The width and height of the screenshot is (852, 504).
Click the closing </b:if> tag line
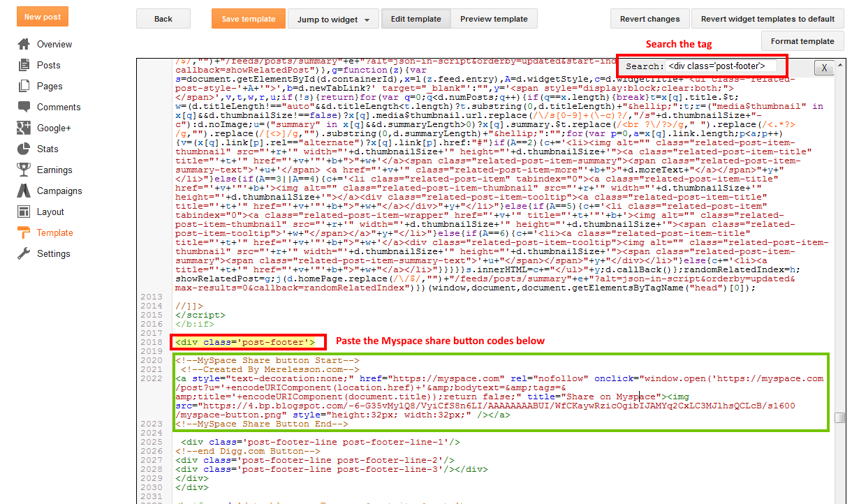(195, 324)
